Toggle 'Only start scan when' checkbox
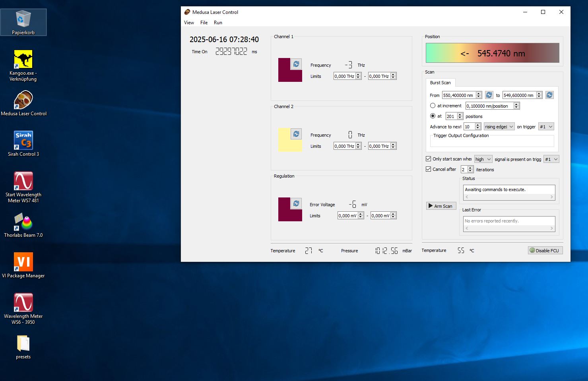The image size is (588, 381). coord(428,159)
